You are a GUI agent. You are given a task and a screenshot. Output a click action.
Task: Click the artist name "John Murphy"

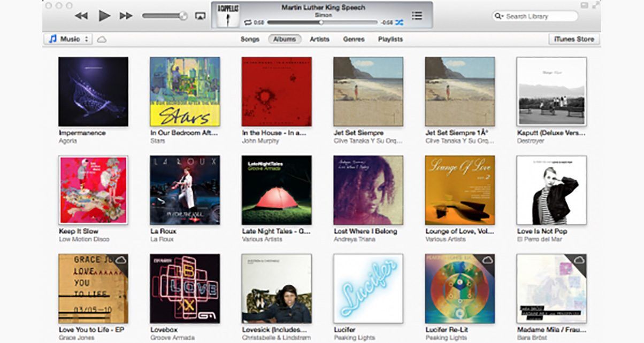click(260, 141)
